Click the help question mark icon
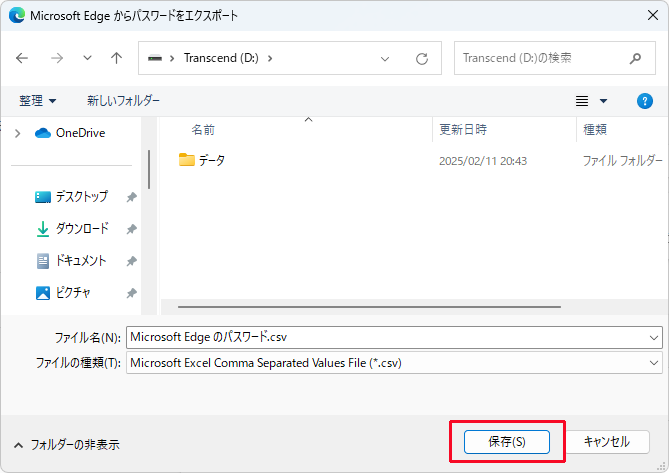Screen dimensions: 670x476 (x=645, y=101)
